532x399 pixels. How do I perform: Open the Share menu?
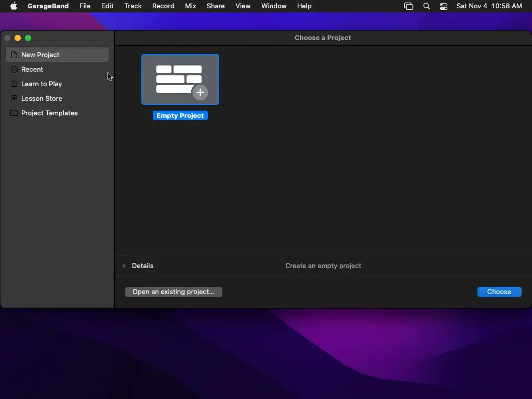click(216, 6)
